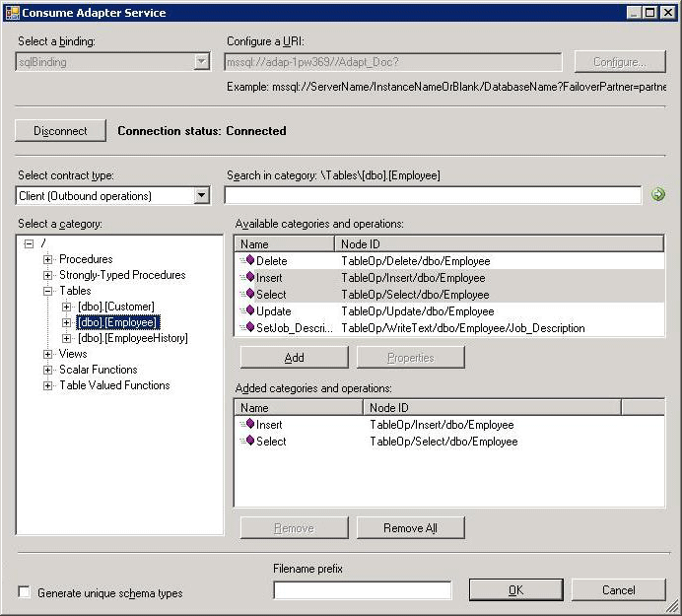Click Name column header in added list
This screenshot has width=682, height=616.
(299, 408)
